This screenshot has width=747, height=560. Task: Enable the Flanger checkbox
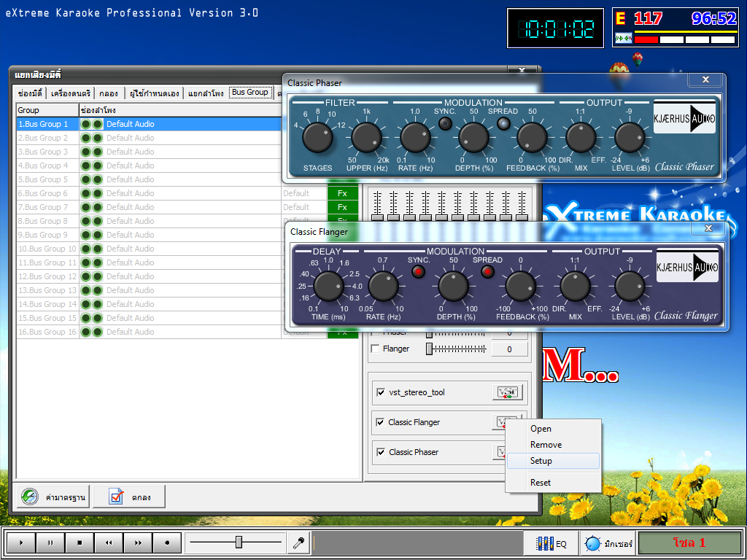pyautogui.click(x=376, y=349)
